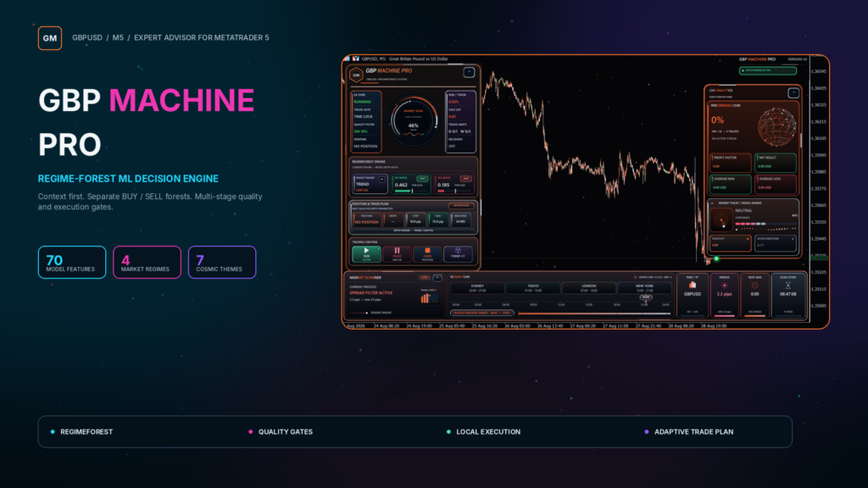Click the Sell Model 0.185 threshold bar

tap(454, 191)
